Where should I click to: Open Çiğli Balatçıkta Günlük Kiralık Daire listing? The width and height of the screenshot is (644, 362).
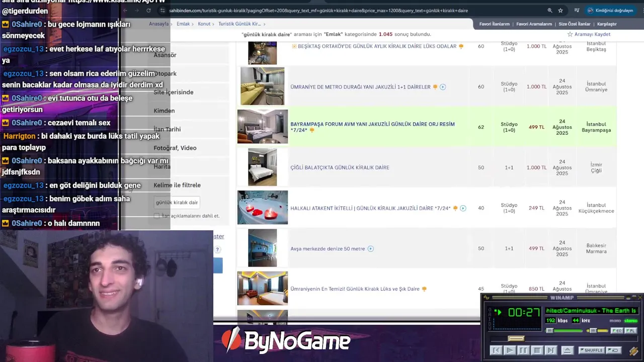(340, 167)
